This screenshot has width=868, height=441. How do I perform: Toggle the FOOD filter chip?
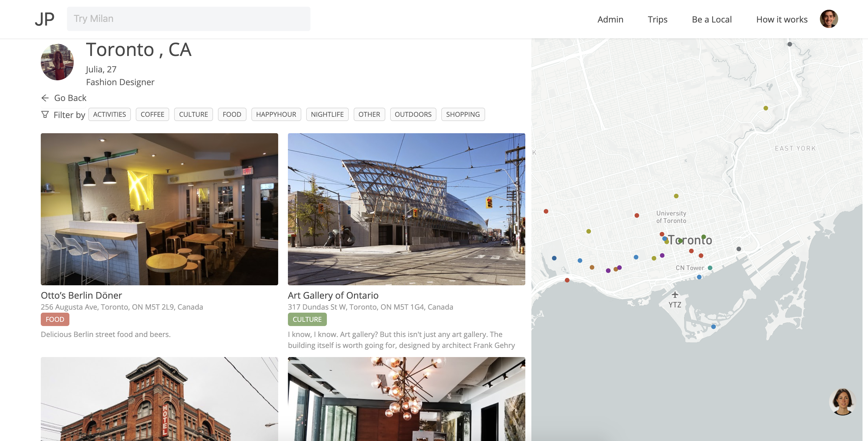[x=232, y=114]
